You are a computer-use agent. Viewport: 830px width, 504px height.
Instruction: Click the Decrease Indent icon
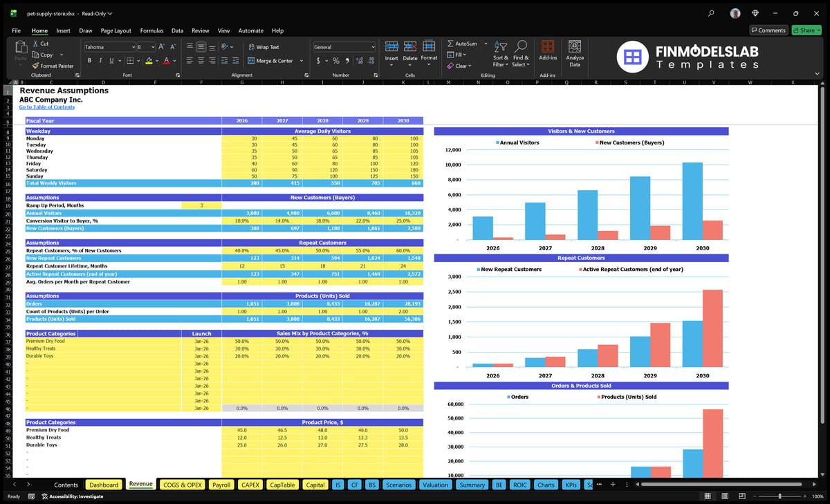(223, 61)
